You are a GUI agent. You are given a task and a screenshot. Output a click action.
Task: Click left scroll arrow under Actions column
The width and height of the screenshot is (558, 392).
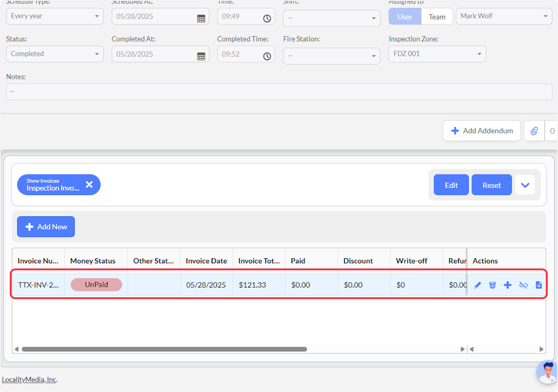coord(472,349)
